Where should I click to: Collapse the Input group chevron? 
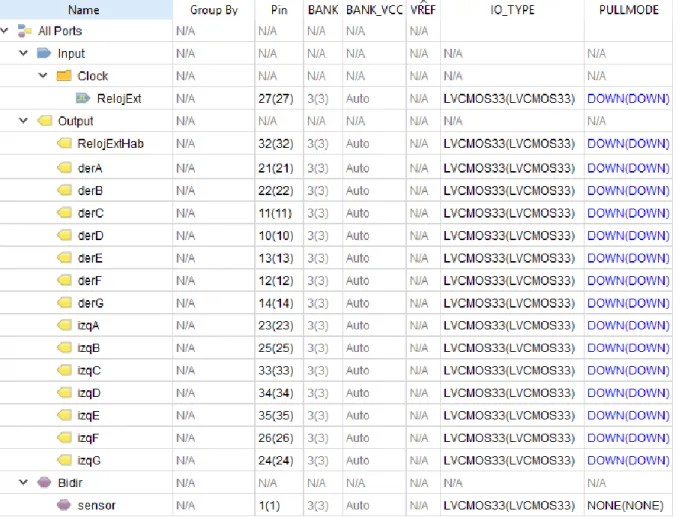tap(23, 53)
